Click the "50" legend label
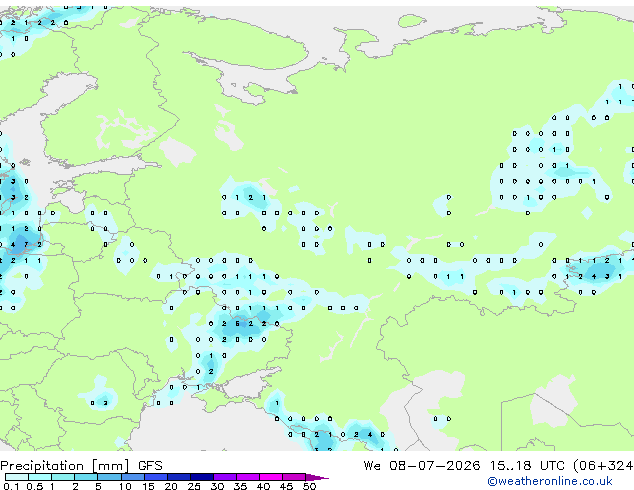Image resolution: width=634 pixels, height=490 pixels. tap(310, 486)
